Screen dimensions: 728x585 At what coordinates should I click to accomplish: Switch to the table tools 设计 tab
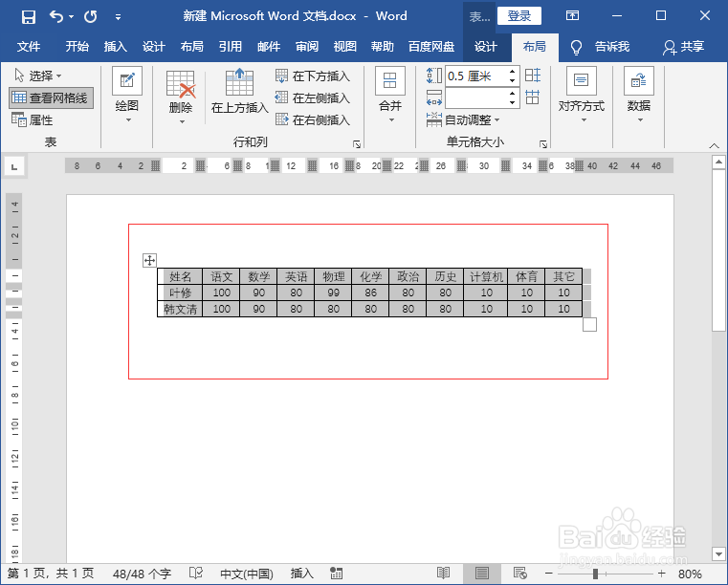(x=486, y=47)
